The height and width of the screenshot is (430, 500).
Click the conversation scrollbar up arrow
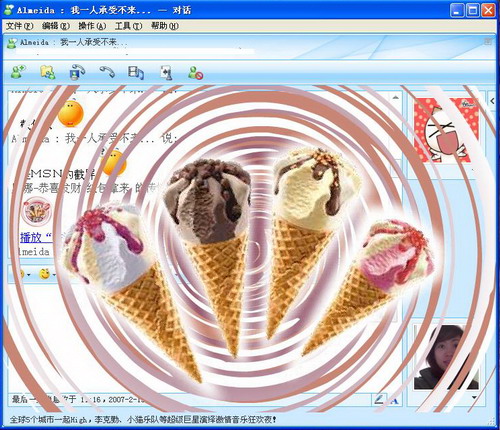395,98
